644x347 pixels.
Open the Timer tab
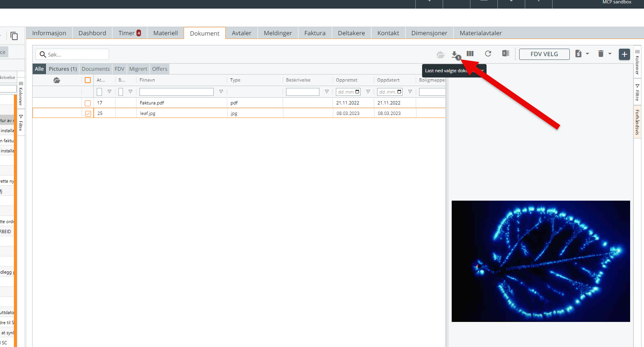pos(130,33)
